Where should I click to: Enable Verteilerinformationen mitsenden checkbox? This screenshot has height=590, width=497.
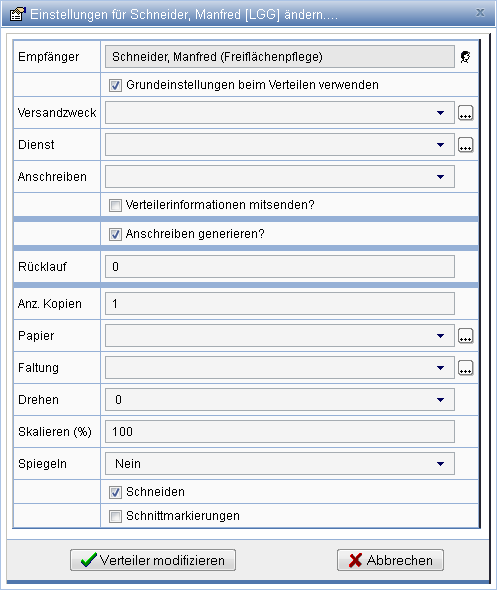click(115, 205)
